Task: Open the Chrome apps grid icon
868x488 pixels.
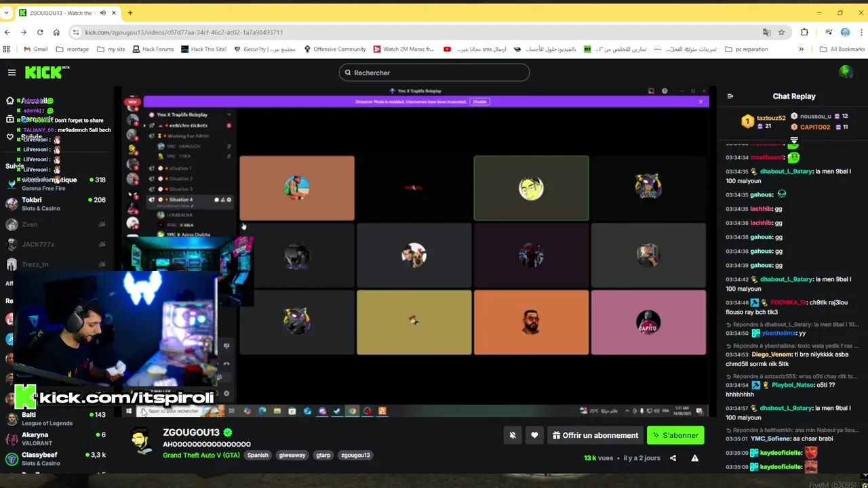Action: tap(7, 49)
